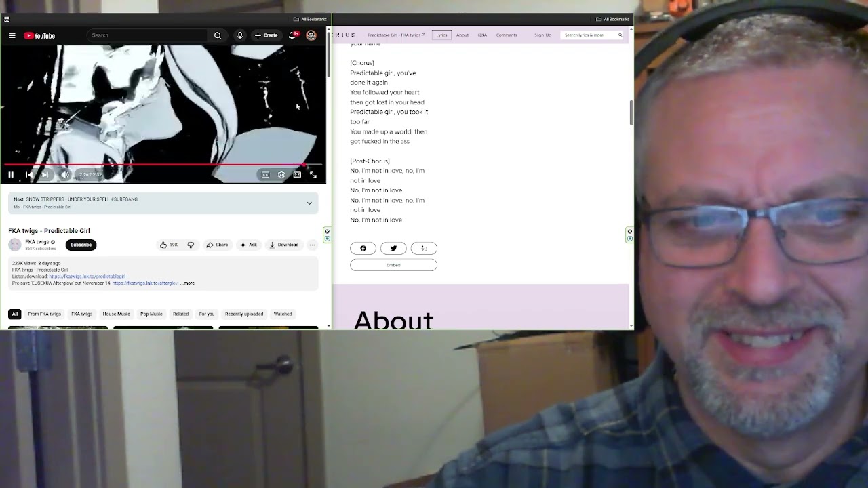
Task: Skip to previous video in player
Action: 29,175
